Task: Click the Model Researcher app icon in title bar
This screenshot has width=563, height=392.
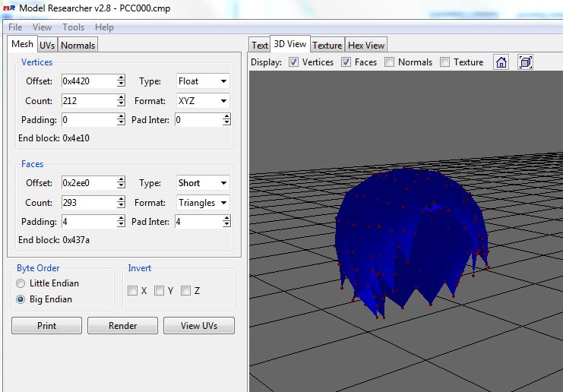Action: coord(9,8)
